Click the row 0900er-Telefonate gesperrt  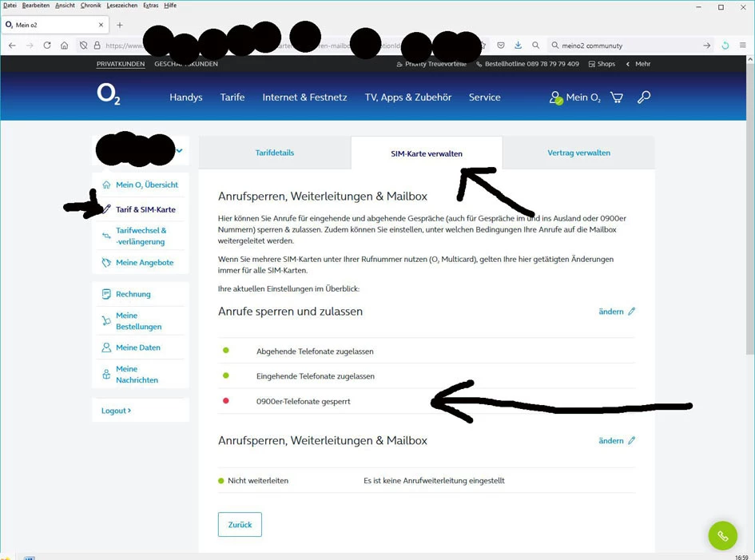427,401
